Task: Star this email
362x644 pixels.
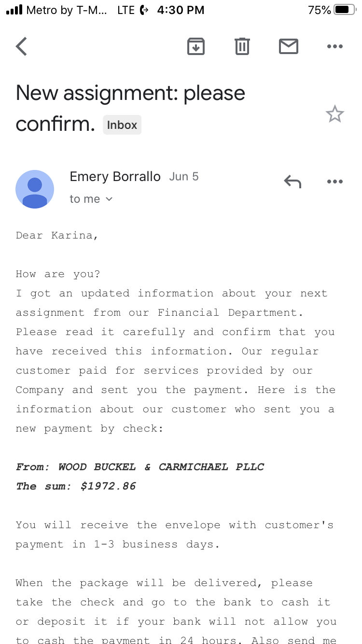Action: (335, 114)
